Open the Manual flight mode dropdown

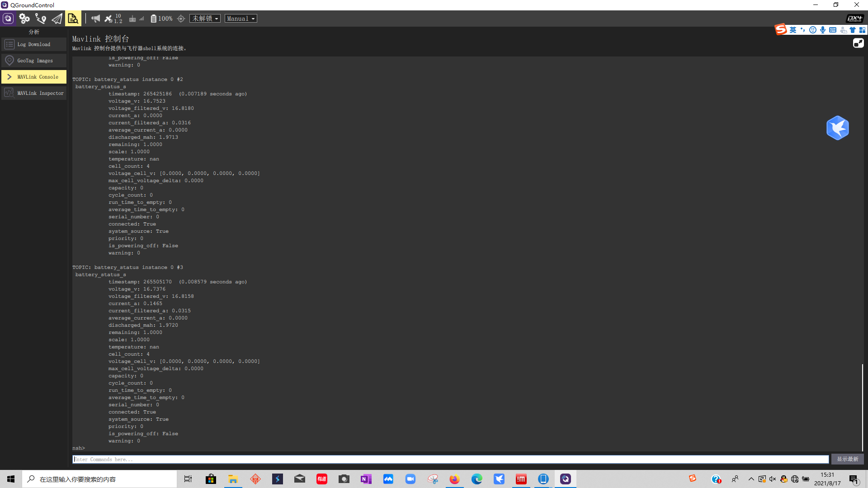point(241,19)
